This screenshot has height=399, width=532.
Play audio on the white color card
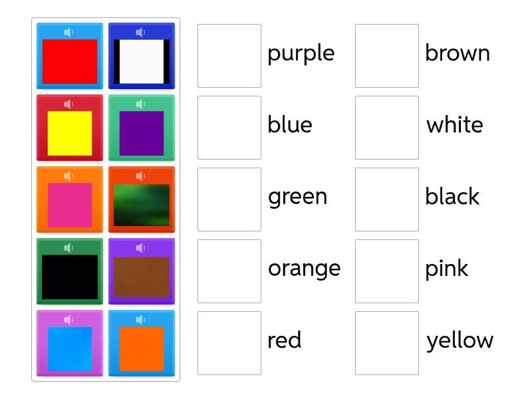(x=141, y=32)
